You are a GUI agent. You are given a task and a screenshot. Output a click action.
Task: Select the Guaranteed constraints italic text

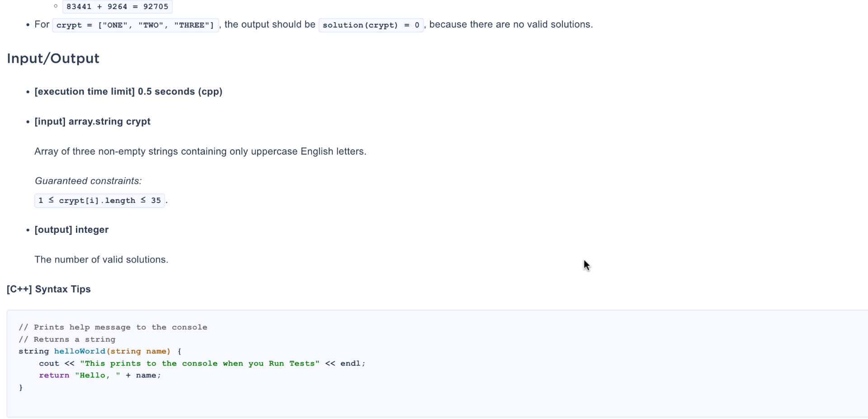(x=88, y=180)
